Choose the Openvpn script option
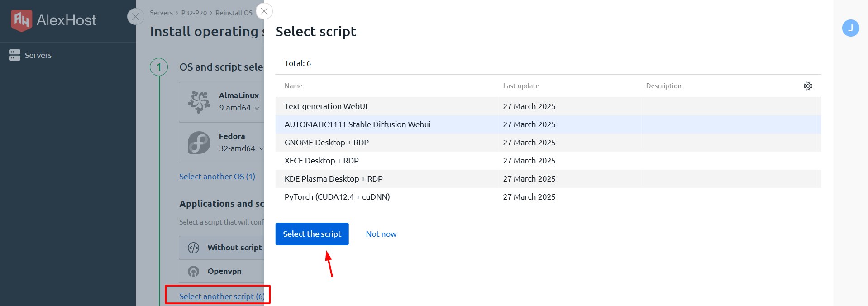 coord(222,271)
